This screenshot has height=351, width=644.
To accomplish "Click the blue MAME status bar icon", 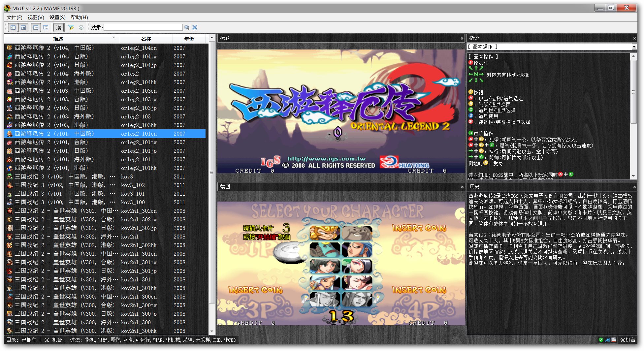I will click(607, 340).
